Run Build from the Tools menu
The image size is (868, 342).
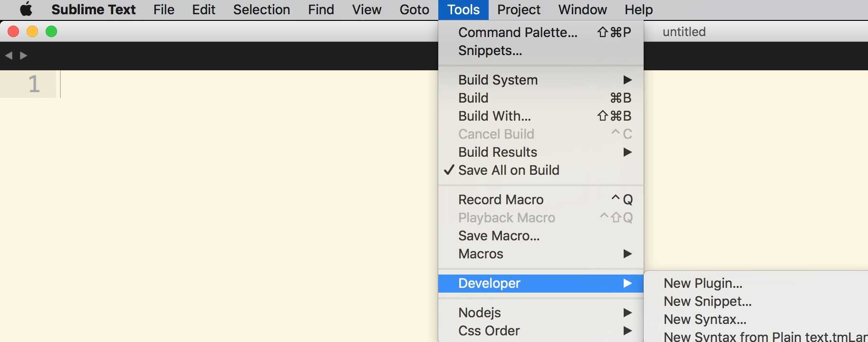click(x=541, y=98)
